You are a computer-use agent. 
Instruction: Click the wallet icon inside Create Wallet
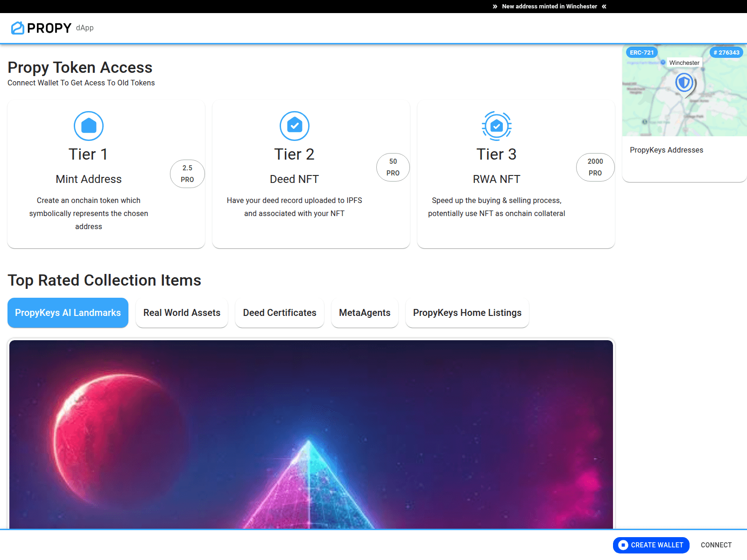623,545
